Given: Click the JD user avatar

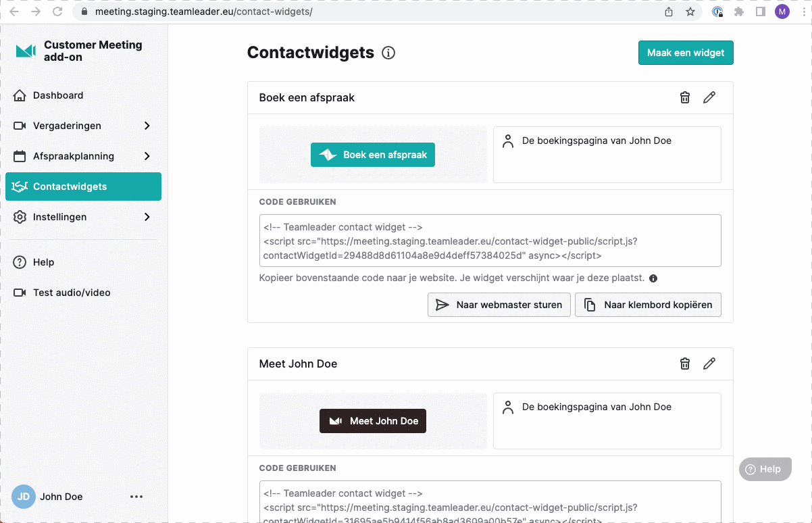Looking at the screenshot, I should pyautogui.click(x=24, y=497).
